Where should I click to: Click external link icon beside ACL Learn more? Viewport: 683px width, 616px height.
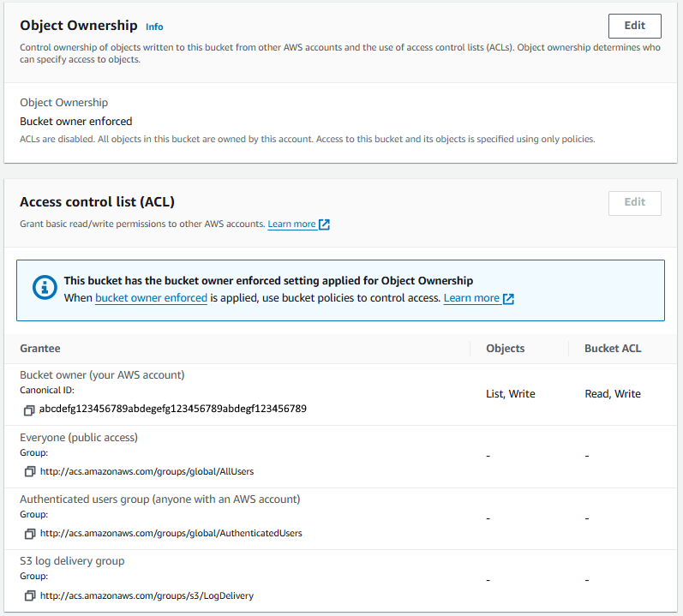(x=324, y=224)
